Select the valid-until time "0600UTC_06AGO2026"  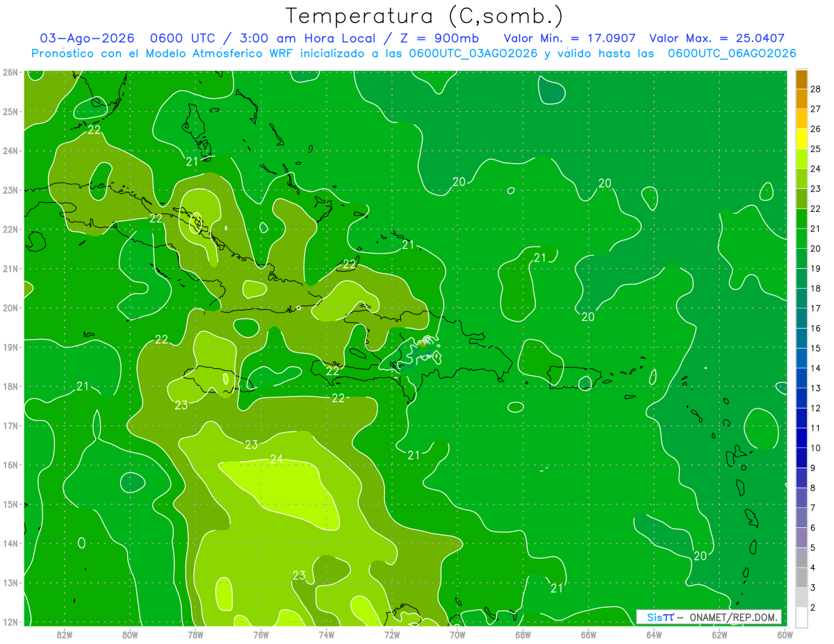tap(732, 53)
